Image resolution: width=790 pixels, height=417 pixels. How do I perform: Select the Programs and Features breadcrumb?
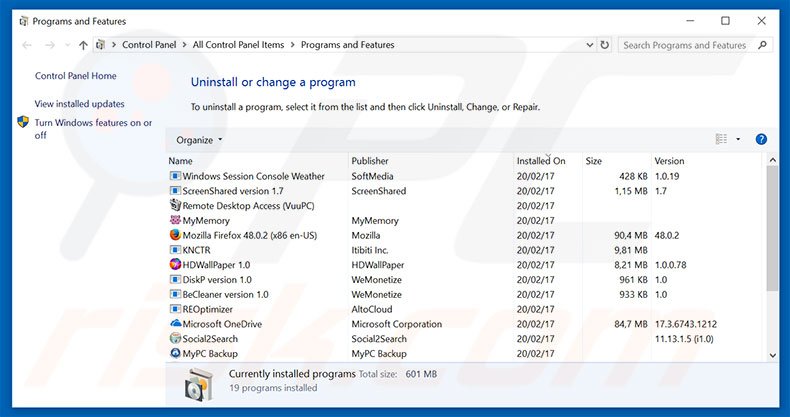pos(348,45)
